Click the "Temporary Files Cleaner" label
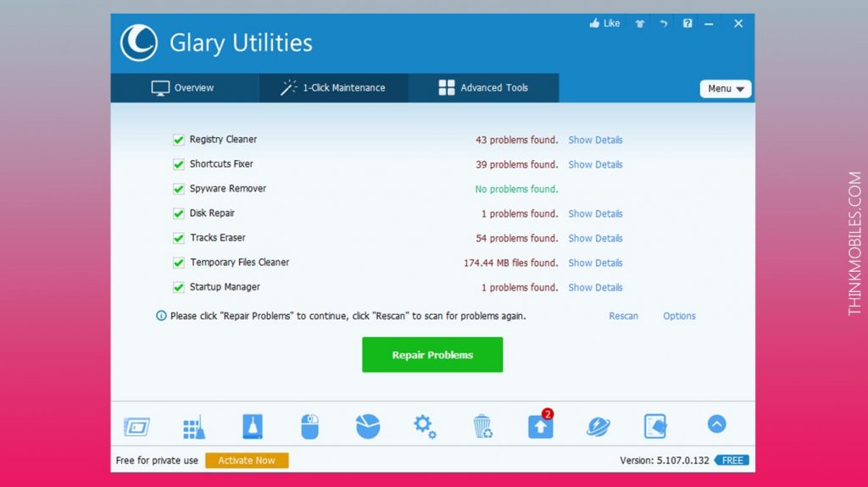 [240, 263]
